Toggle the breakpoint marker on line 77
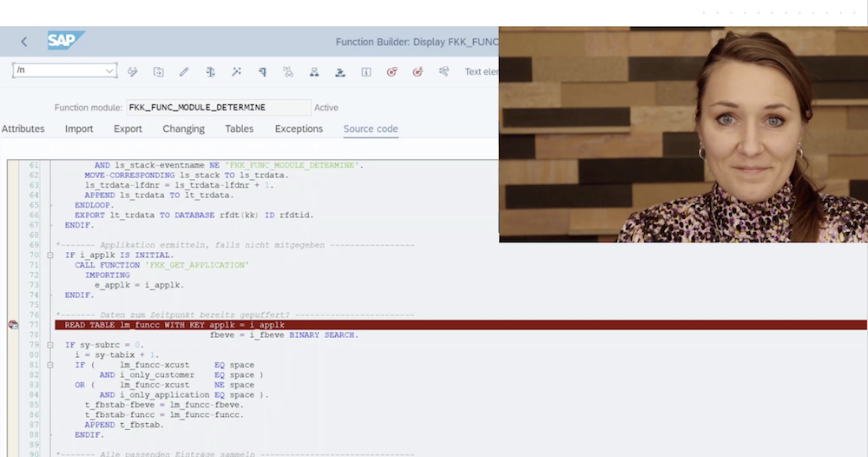Screen dimensions: 868x457 tap(13, 325)
